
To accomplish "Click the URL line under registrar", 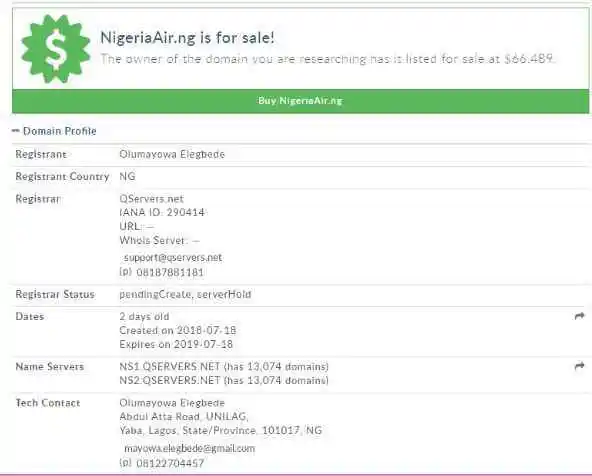I will pos(137,226).
